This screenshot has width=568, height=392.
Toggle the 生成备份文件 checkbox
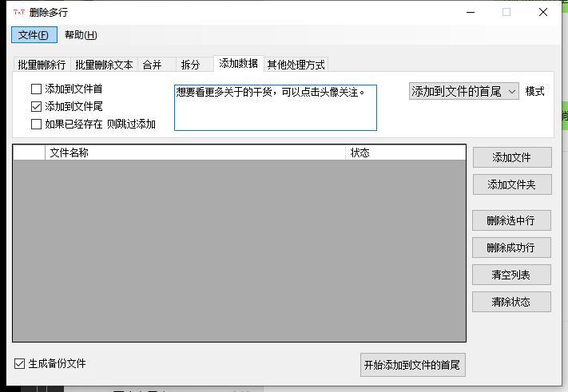point(20,364)
